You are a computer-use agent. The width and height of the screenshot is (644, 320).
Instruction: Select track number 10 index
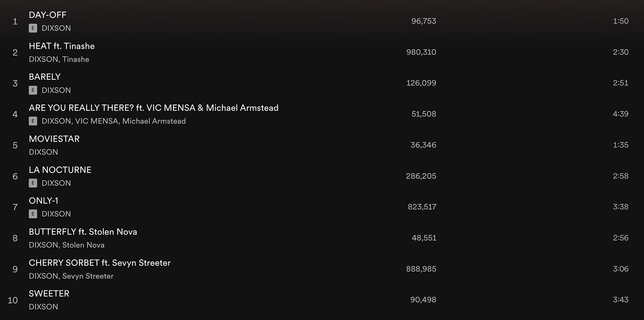click(13, 300)
